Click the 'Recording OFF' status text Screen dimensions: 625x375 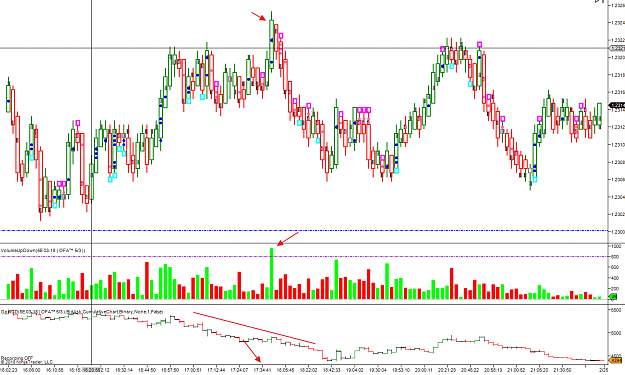coord(16,358)
